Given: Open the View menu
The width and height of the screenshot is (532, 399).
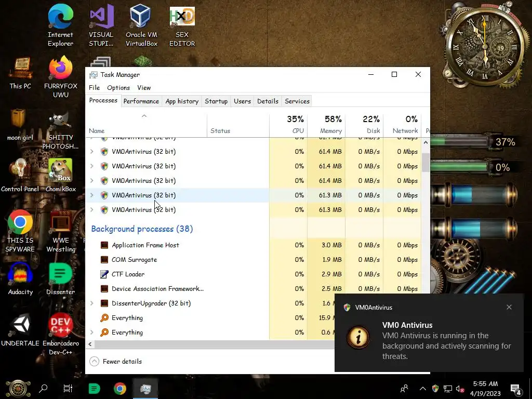Looking at the screenshot, I should pyautogui.click(x=144, y=87).
